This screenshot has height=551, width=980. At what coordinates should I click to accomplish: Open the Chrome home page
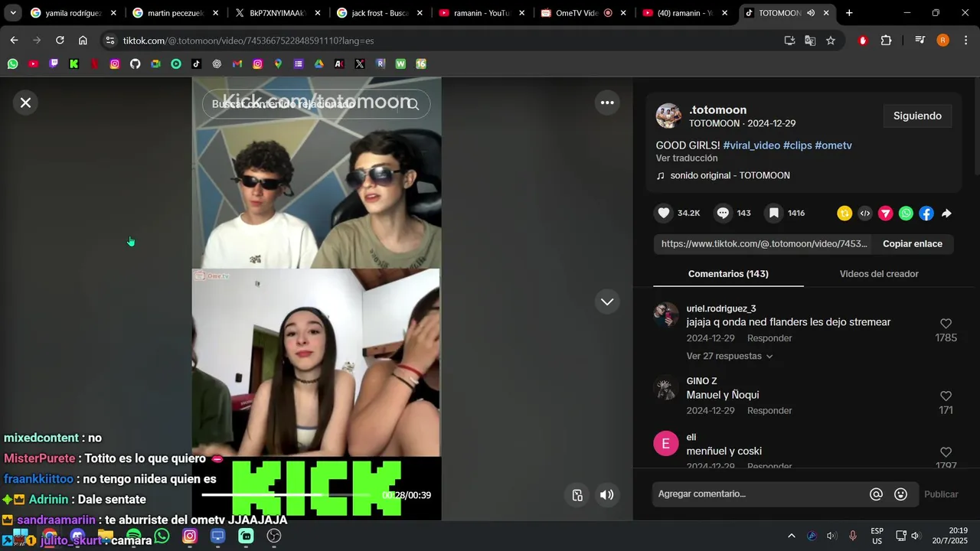[83, 41]
